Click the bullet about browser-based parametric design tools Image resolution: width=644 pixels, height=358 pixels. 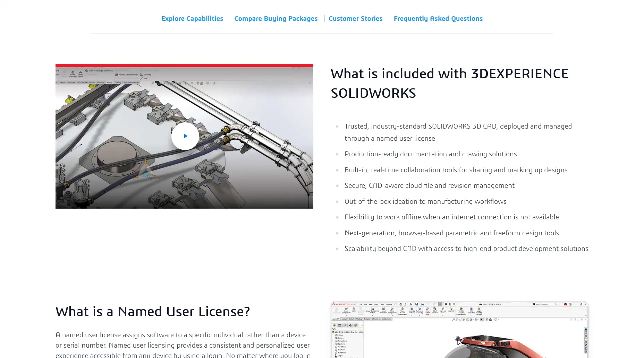pos(452,233)
